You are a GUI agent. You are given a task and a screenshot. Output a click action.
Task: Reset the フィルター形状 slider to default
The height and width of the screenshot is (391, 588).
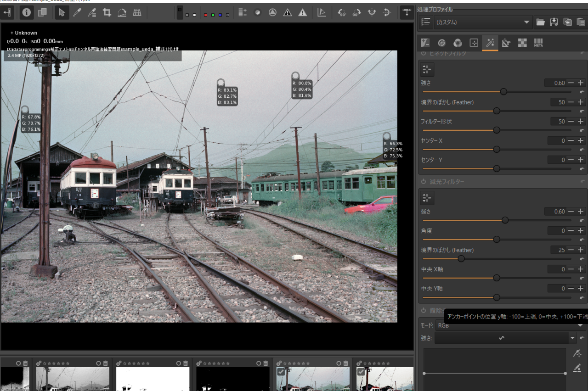coord(582,130)
